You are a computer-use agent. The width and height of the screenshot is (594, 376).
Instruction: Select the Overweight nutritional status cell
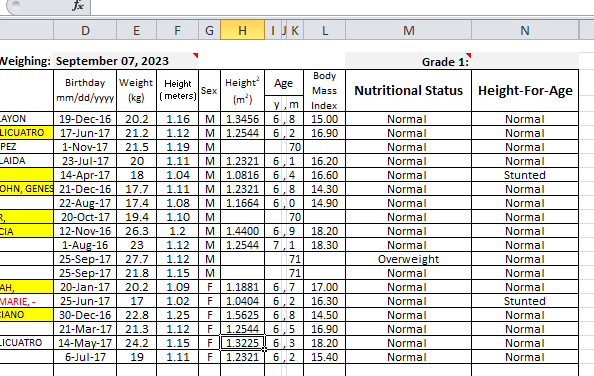(408, 259)
